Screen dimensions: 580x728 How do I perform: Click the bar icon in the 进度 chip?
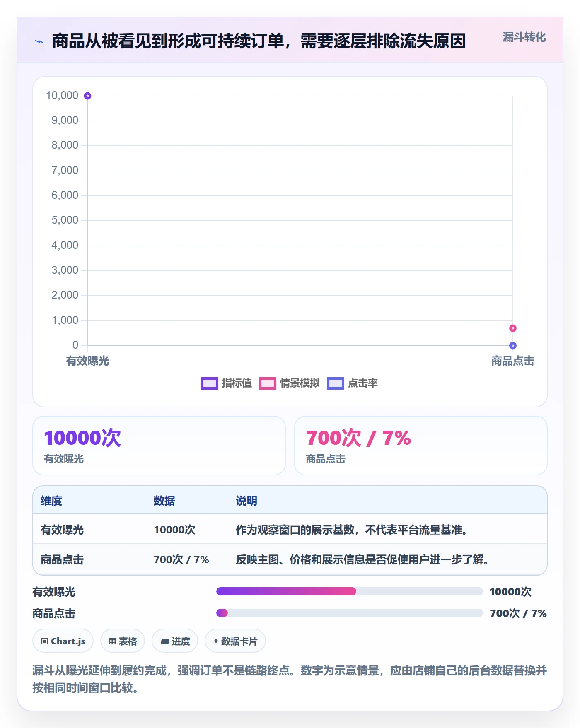pos(164,642)
